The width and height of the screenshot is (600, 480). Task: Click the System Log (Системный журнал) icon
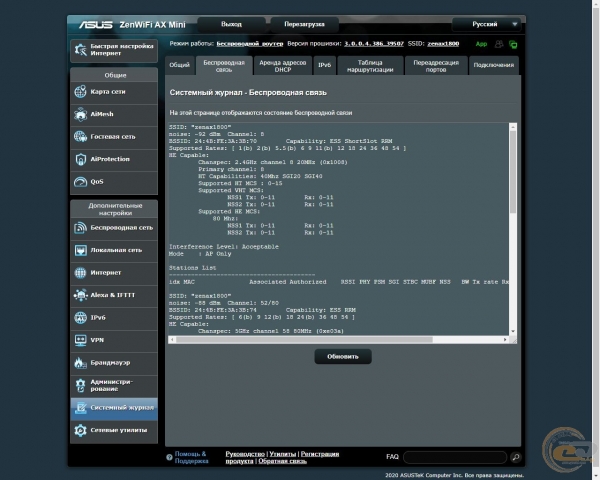[80, 408]
